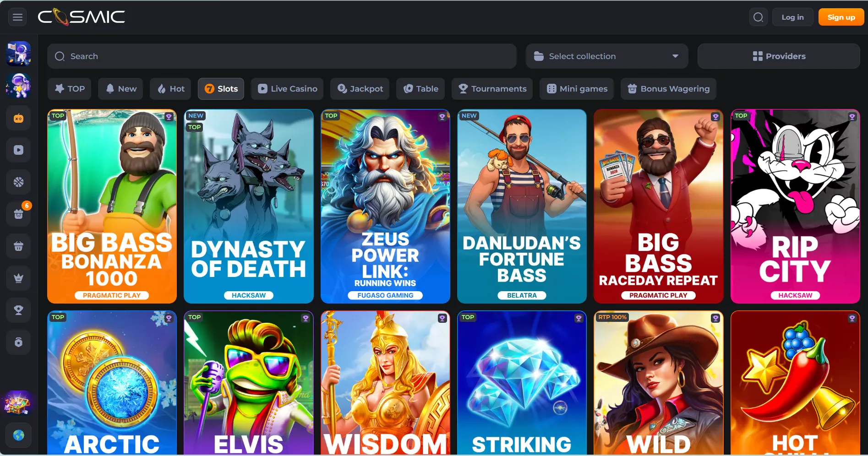Open the sports ball sidebar icon

coord(18,182)
